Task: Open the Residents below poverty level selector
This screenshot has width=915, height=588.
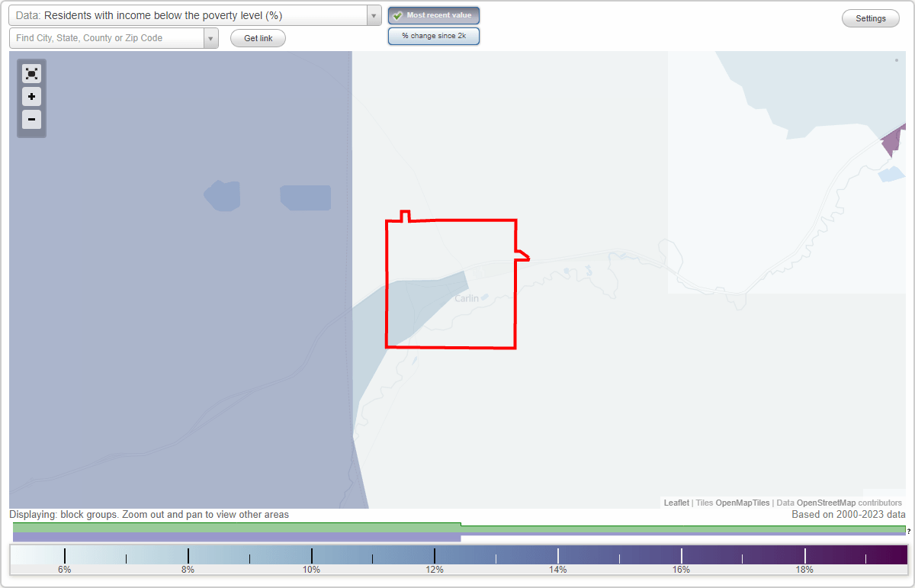Action: click(x=191, y=14)
